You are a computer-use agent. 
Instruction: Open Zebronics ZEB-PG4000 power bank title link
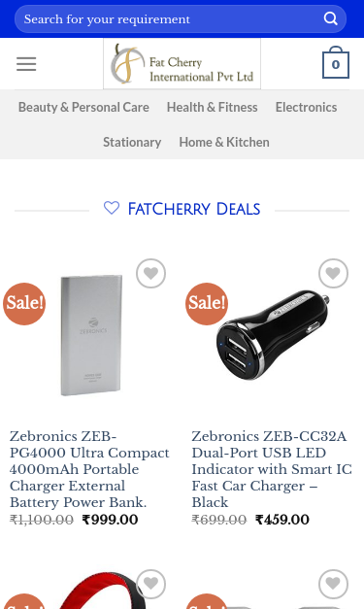[x=89, y=469]
